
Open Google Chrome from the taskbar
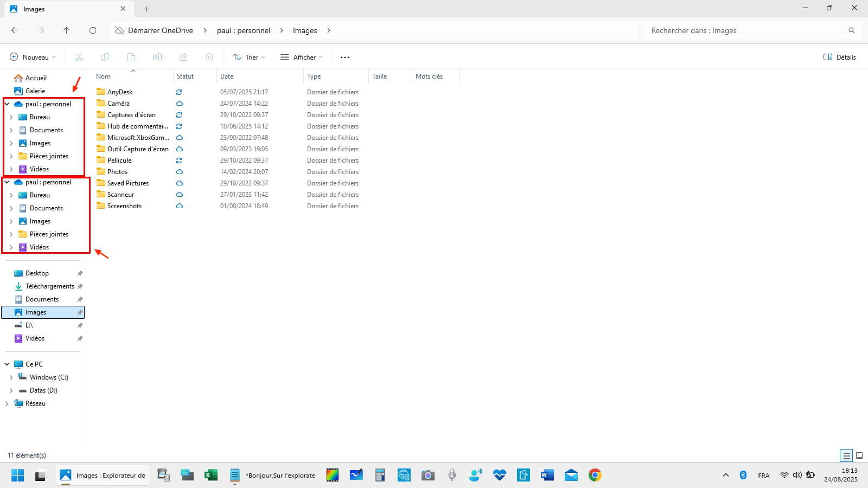coord(595,476)
